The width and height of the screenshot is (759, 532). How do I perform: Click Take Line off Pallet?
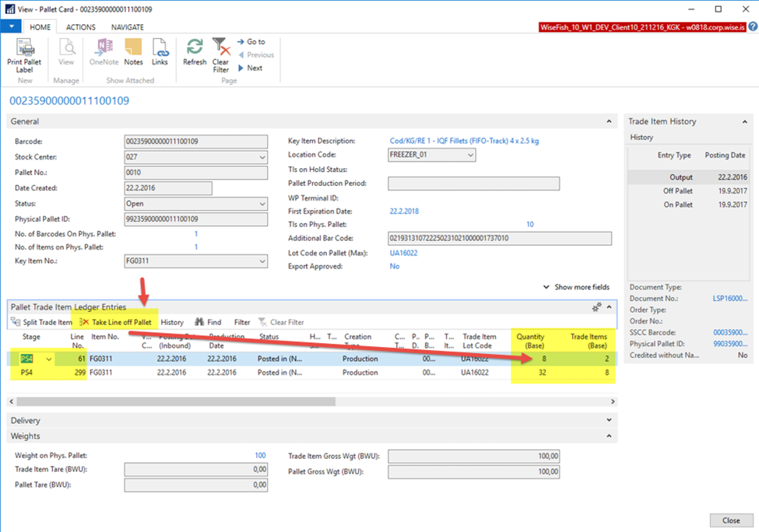point(116,322)
